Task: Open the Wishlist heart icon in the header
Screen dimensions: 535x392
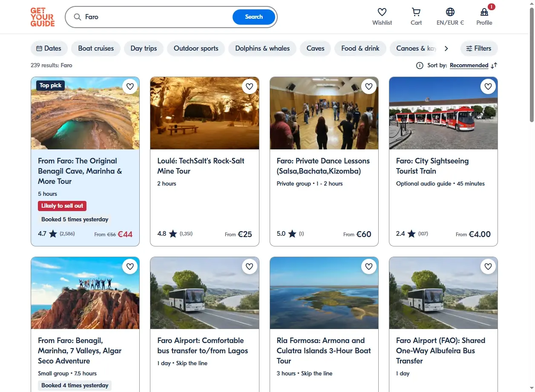Action: [382, 12]
